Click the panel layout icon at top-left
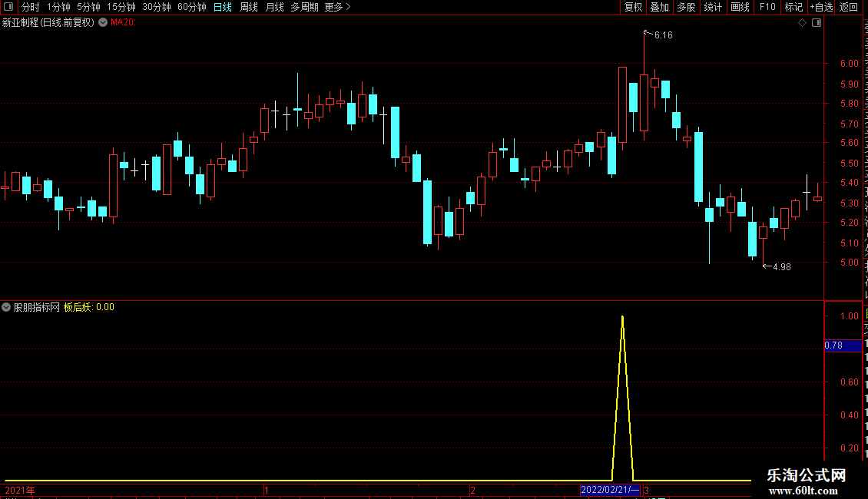Screen dimensions: 868x499 8,7
